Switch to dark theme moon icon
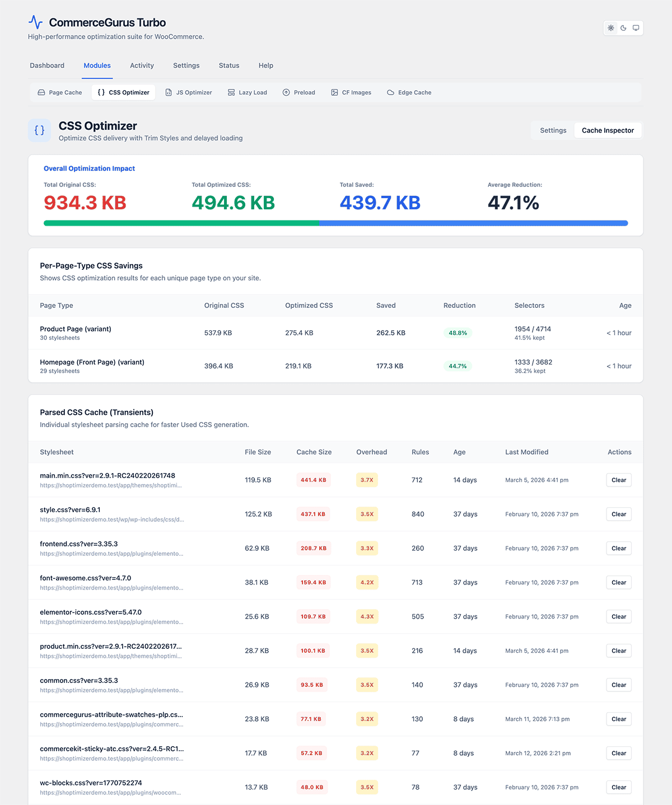 point(623,28)
